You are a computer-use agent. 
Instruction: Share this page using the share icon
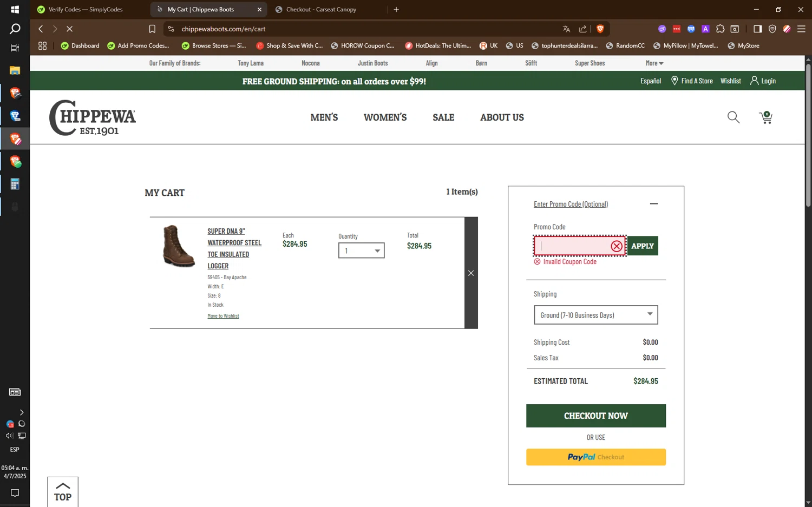point(582,29)
